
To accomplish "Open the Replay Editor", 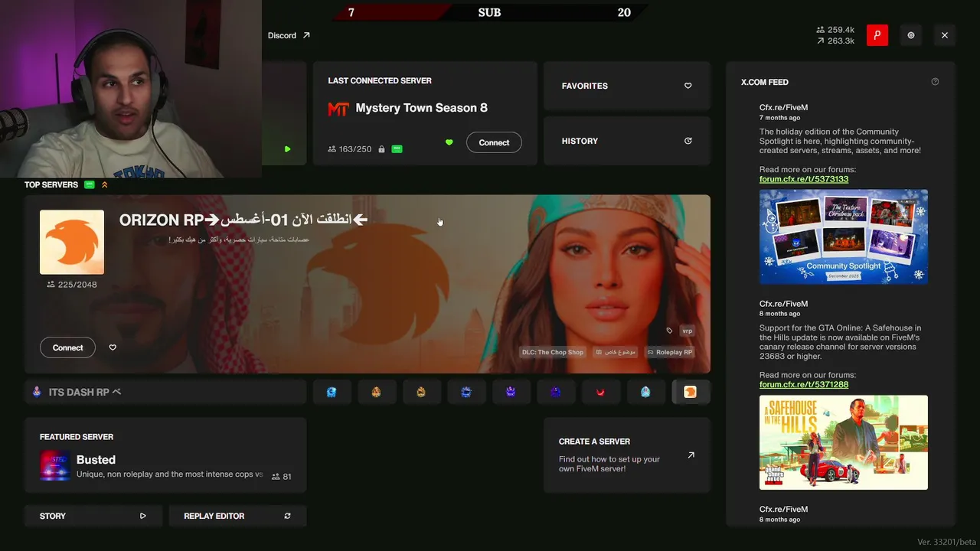I will pos(237,516).
